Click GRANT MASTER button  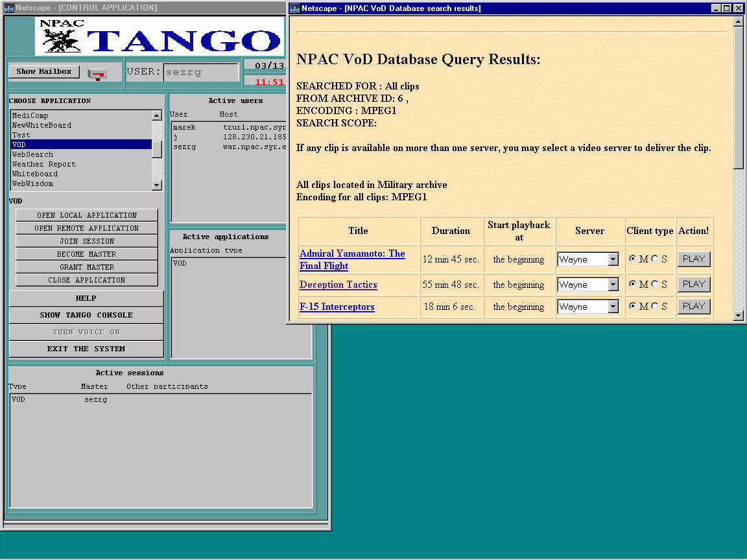pos(87,267)
